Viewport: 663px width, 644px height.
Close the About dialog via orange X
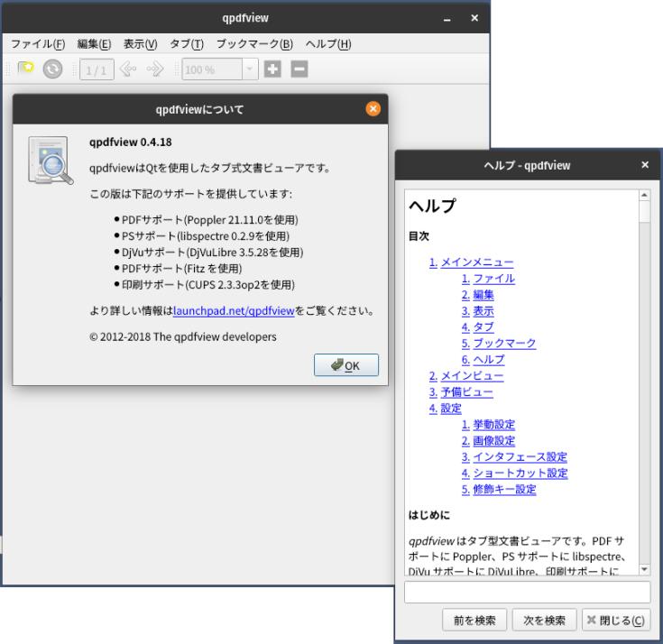tap(373, 109)
